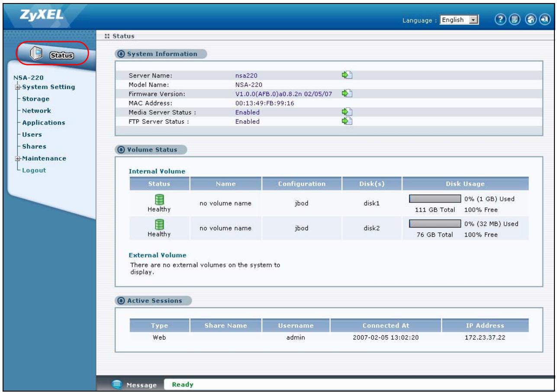Image resolution: width=557 pixels, height=392 pixels.
Task: Expand the System Setting tree node
Action: pos(18,87)
